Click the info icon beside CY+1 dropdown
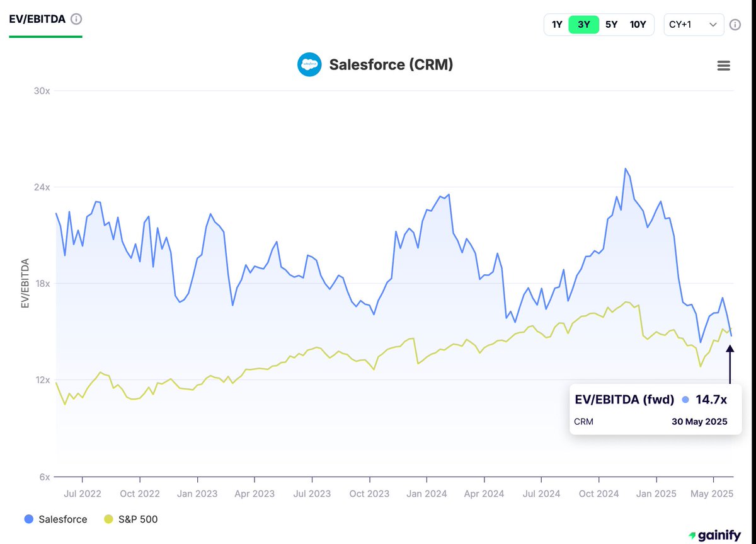This screenshot has width=756, height=544. click(x=735, y=25)
